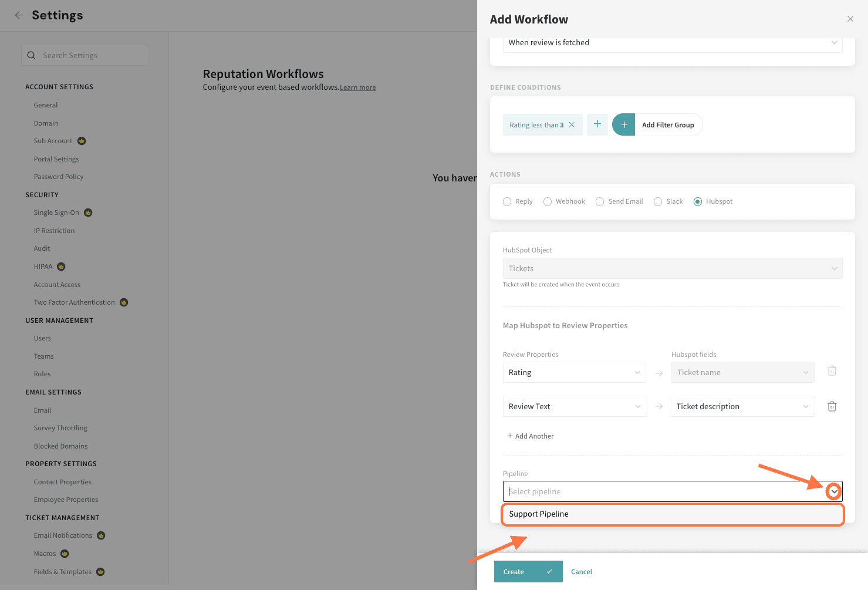
Task: Choose the Webhook action option
Action: point(548,202)
